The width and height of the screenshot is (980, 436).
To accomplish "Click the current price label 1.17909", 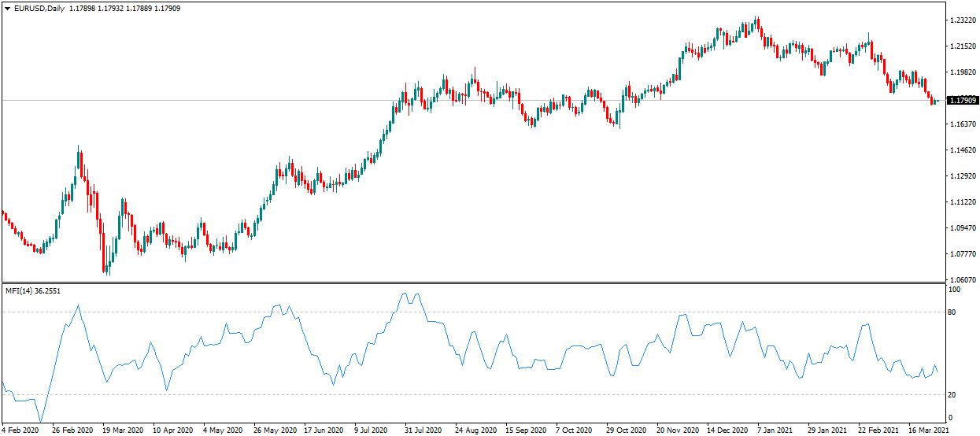I will pyautogui.click(x=963, y=101).
